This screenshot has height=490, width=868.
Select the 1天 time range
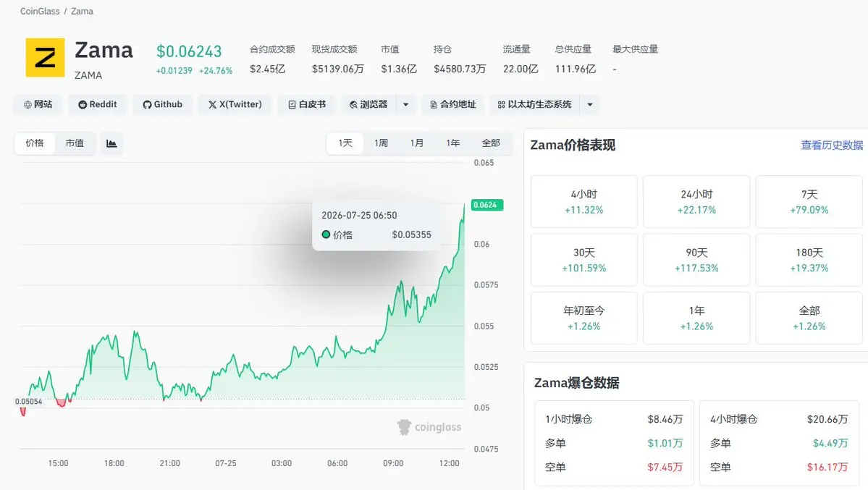tap(345, 143)
